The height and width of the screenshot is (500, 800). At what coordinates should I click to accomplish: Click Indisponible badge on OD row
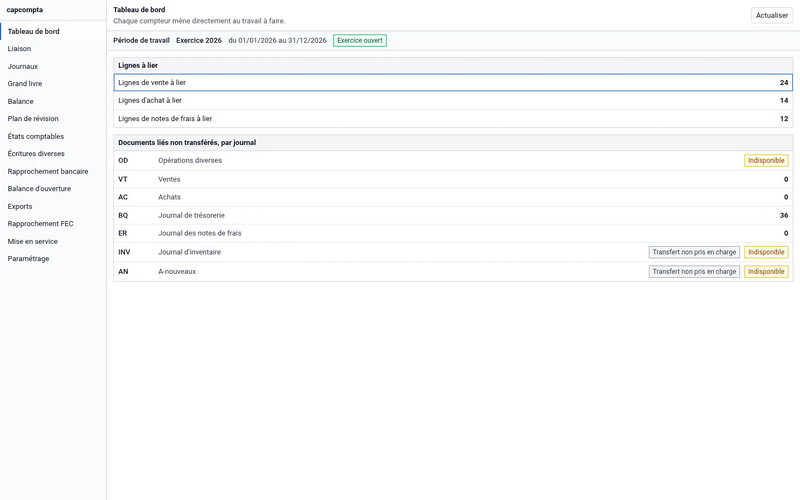[x=766, y=160]
